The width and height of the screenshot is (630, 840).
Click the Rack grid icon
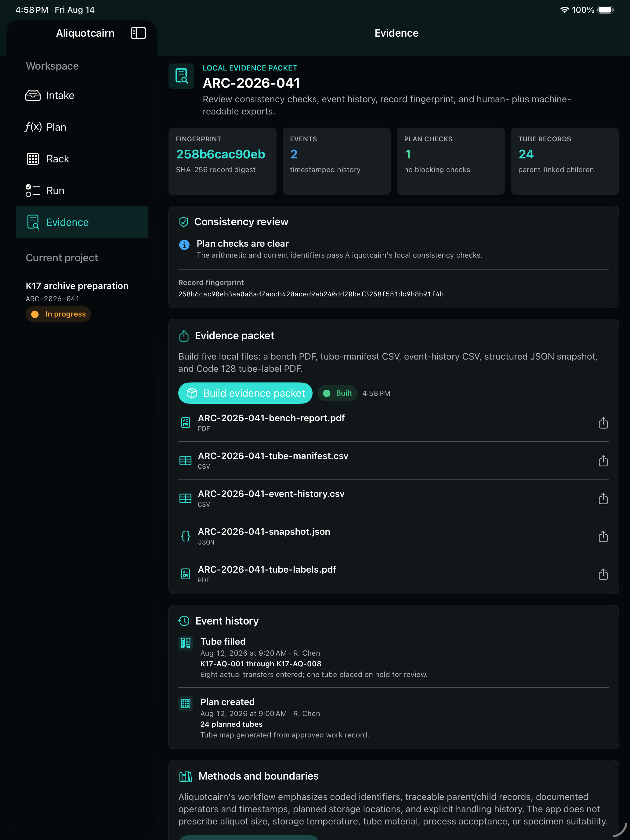coord(33,159)
